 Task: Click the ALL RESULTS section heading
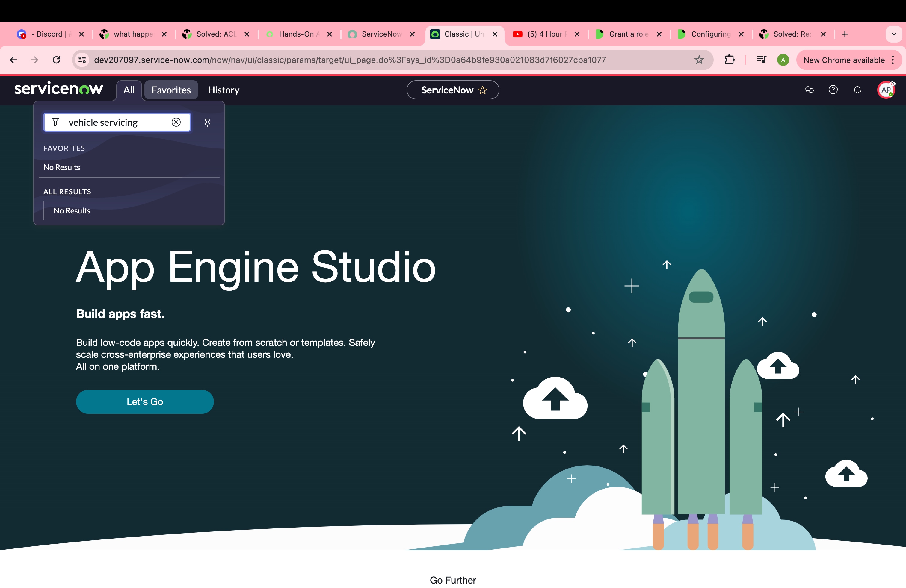tap(67, 192)
